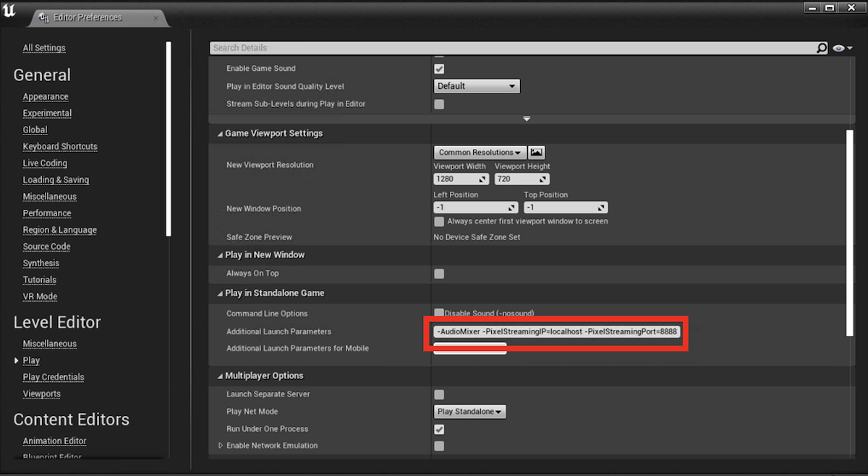Collapse Game Viewport Settings section
This screenshot has width=868, height=476.
pos(220,134)
